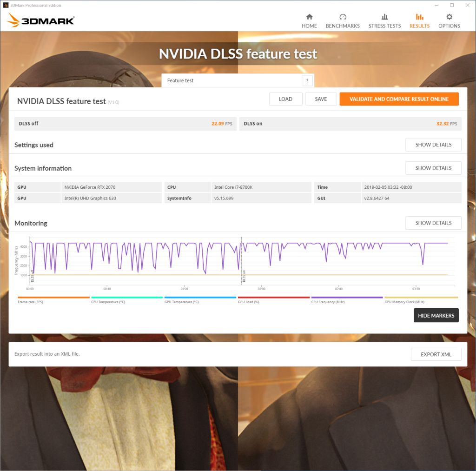This screenshot has height=471, width=476.
Task: Click the Benchmarks gauge icon
Action: click(343, 17)
